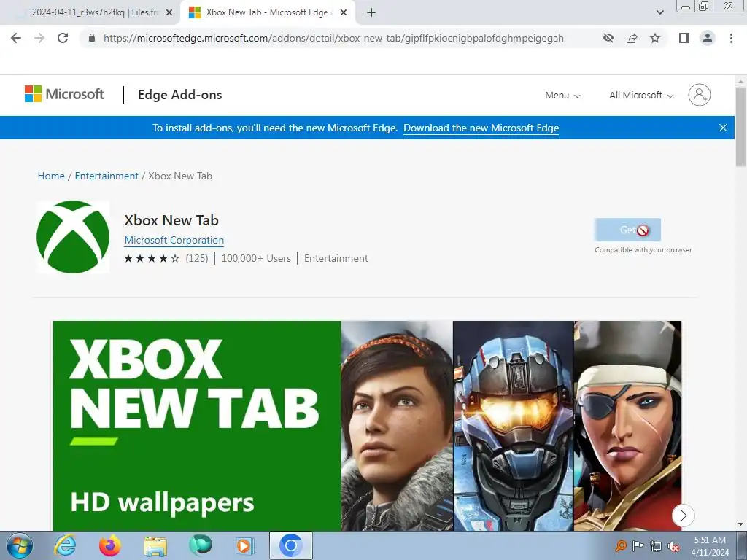Image resolution: width=747 pixels, height=560 pixels.
Task: Go to Home breadcrumb
Action: pos(51,176)
